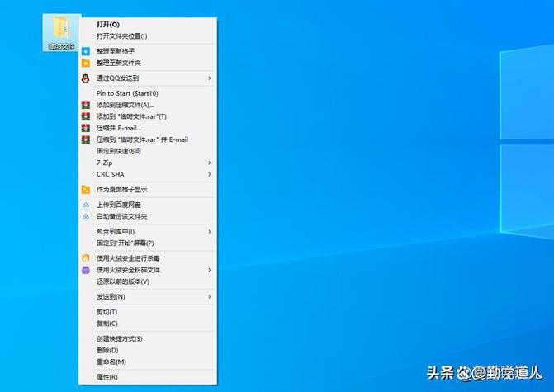Choose Pin to Start (Start10)

point(148,93)
